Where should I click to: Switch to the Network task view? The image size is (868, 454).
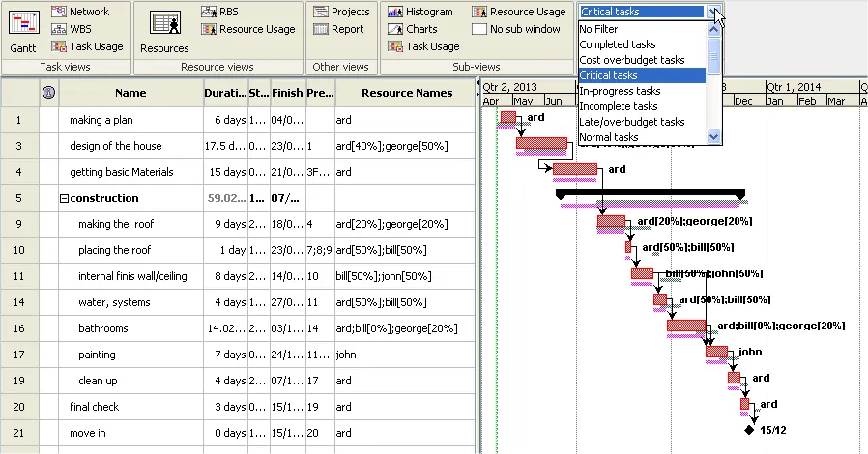coord(80,12)
